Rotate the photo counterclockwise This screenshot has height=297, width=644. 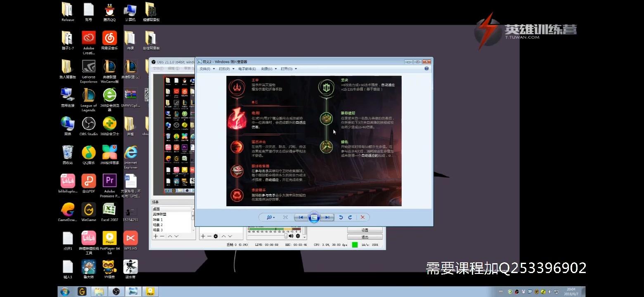[341, 217]
